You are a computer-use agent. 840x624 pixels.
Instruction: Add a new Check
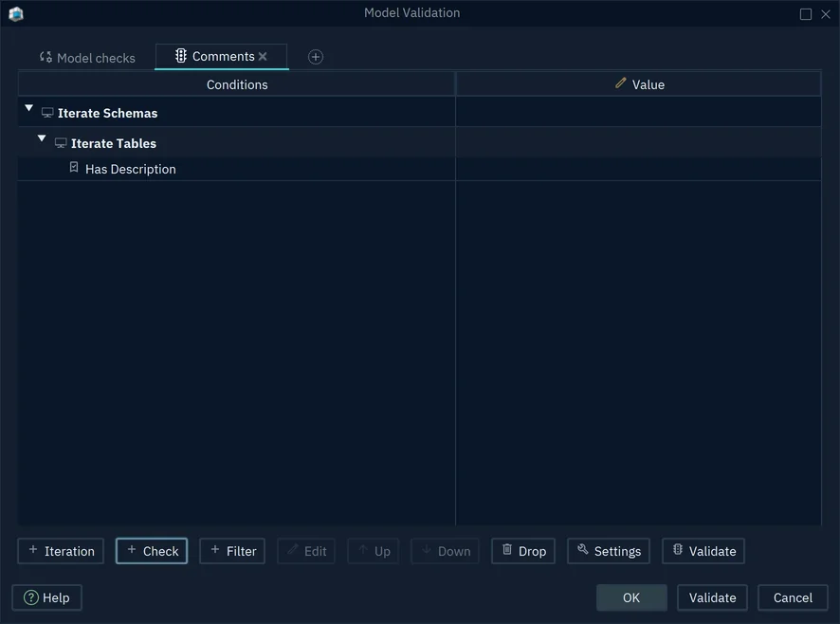(x=152, y=551)
